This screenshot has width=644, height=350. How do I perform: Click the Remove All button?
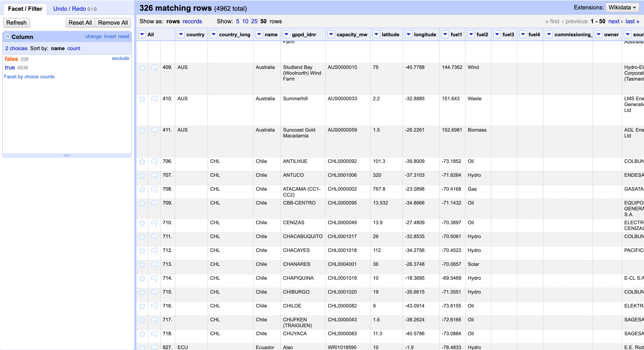pyautogui.click(x=113, y=23)
